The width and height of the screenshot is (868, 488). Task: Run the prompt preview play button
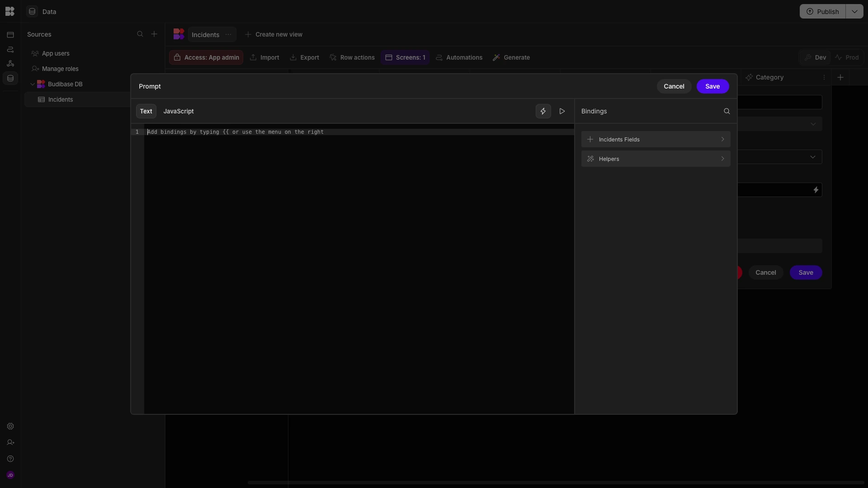click(x=562, y=111)
